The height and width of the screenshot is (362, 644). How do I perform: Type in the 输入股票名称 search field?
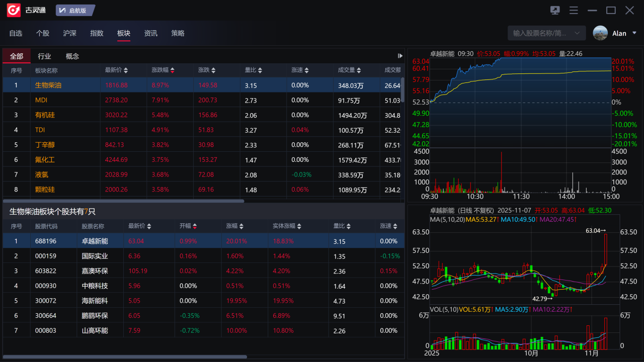click(x=539, y=33)
